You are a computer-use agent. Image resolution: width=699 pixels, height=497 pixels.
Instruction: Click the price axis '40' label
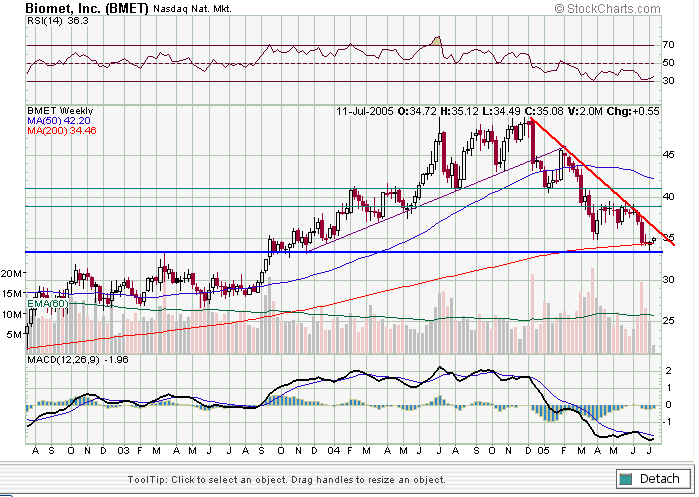coord(668,196)
